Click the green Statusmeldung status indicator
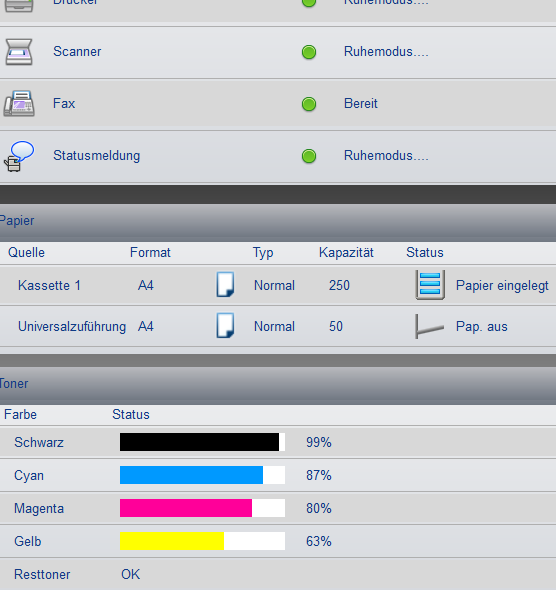Screen dimensions: 556x590 [x=309, y=156]
